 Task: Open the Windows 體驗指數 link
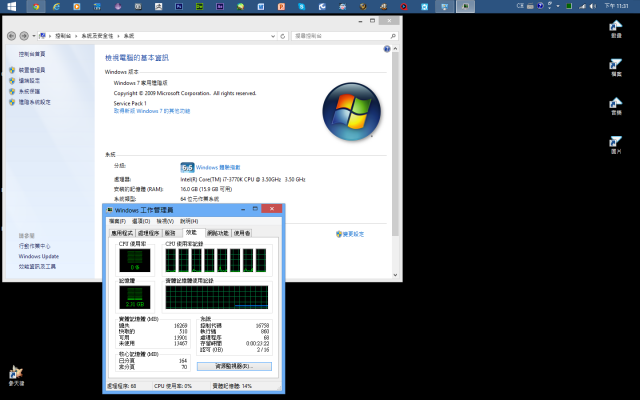(x=218, y=167)
